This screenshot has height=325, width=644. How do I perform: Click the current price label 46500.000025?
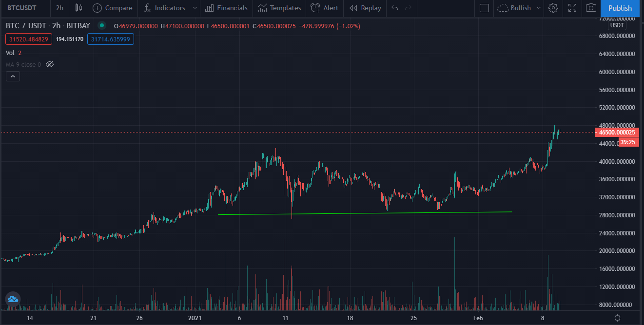point(617,133)
